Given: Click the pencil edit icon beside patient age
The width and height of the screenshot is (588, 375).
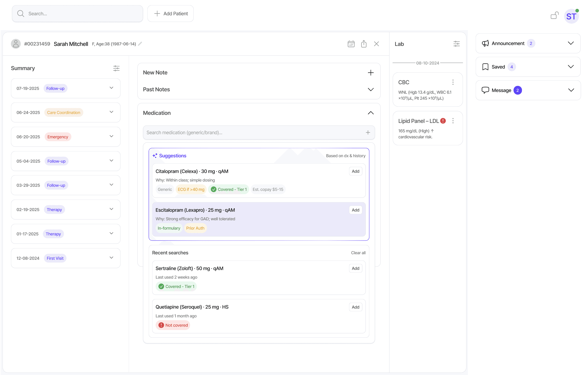Looking at the screenshot, I should pyautogui.click(x=140, y=44).
